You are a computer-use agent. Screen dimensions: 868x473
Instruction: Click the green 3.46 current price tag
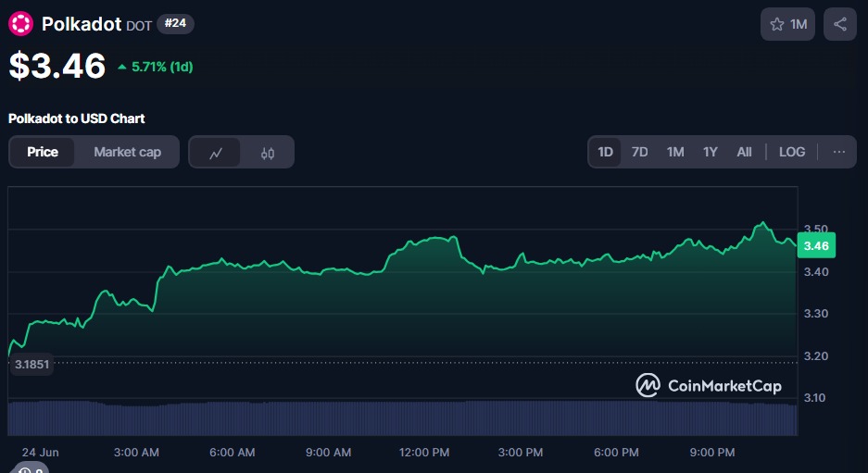pyautogui.click(x=816, y=245)
